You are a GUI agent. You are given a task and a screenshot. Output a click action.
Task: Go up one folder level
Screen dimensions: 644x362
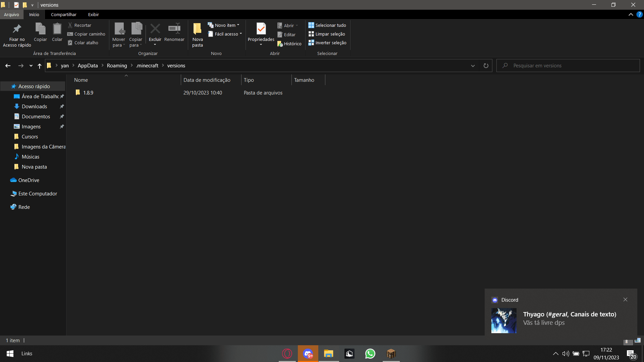[40, 66]
